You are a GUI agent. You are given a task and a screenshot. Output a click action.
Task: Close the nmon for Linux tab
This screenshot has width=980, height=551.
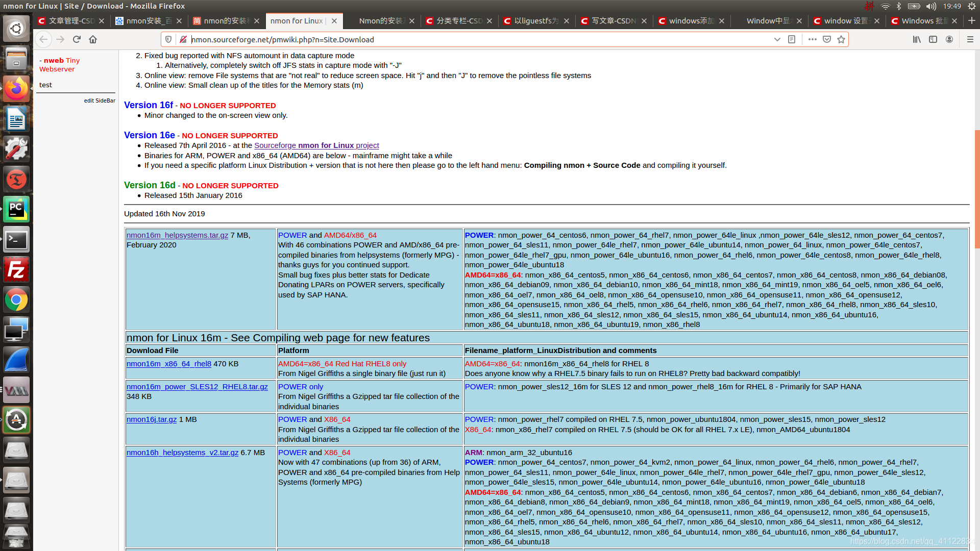pos(334,21)
